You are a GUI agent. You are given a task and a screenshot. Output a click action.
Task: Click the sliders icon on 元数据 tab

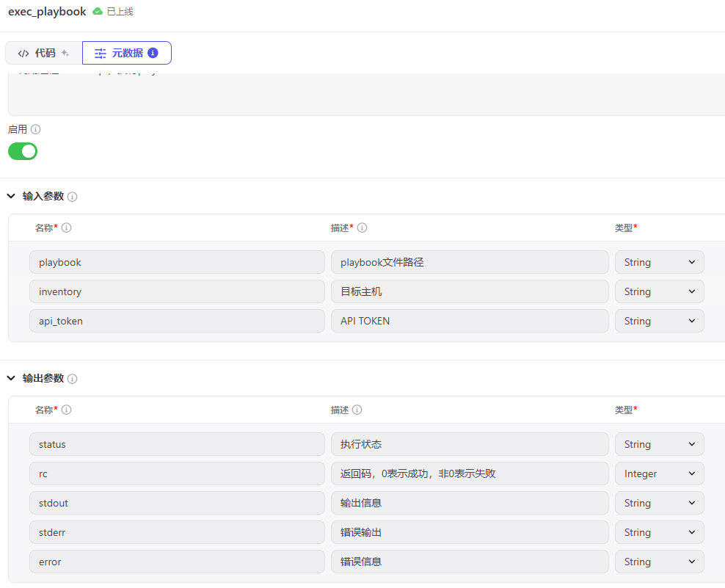point(101,53)
